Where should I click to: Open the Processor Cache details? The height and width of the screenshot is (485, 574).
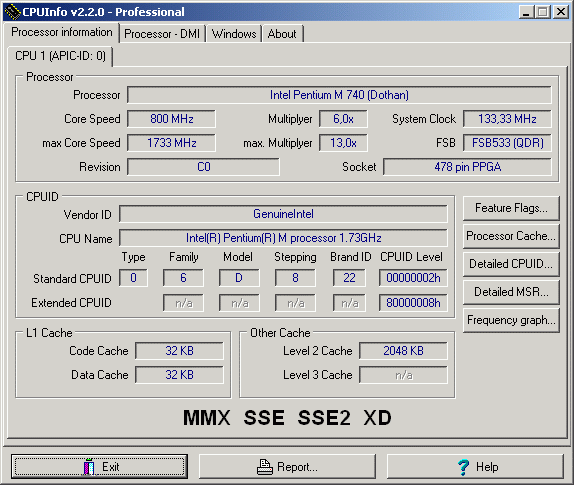tap(511, 236)
